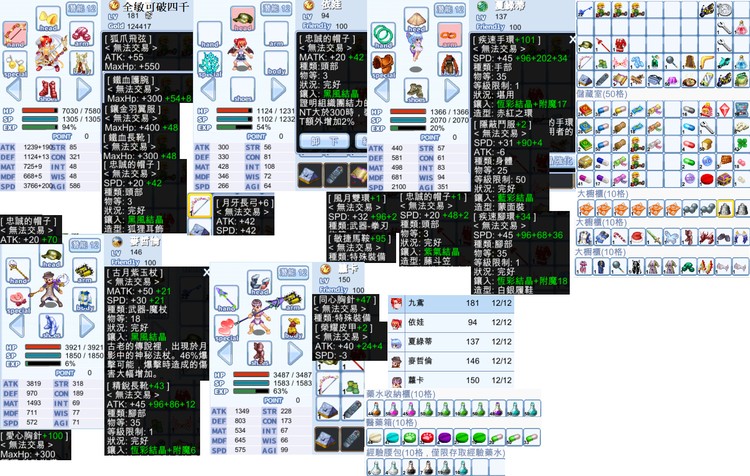Select the yellow-highlighted crescent bow item
750x476 pixels.
199,206
